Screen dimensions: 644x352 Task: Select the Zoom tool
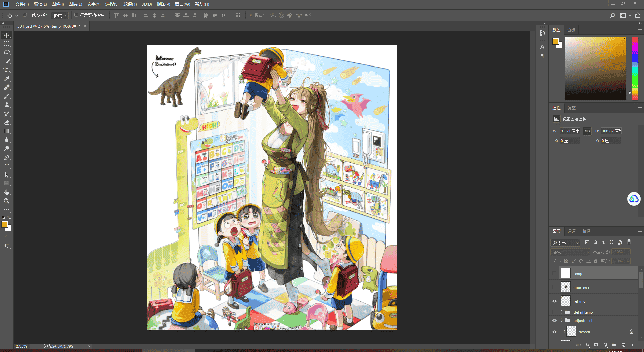7,201
